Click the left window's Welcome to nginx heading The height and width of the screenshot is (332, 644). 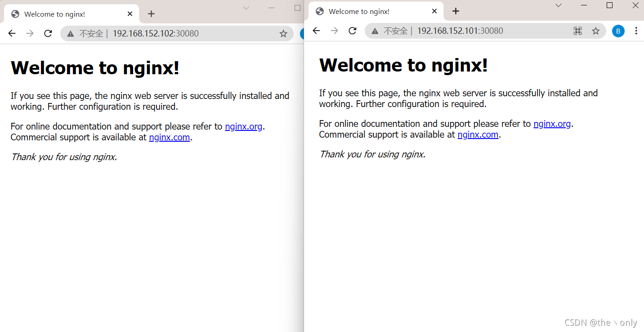click(x=95, y=68)
